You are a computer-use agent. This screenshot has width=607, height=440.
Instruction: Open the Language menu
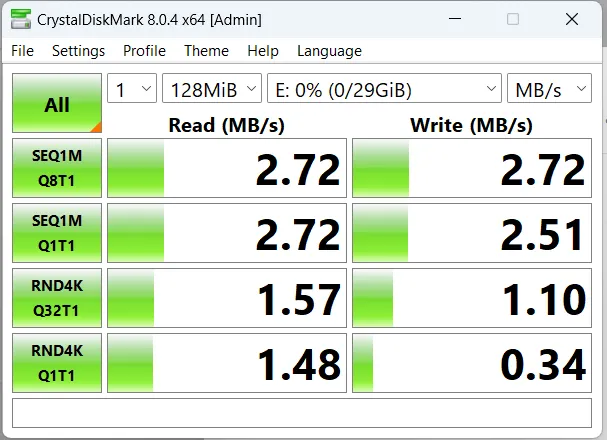pyautogui.click(x=329, y=51)
